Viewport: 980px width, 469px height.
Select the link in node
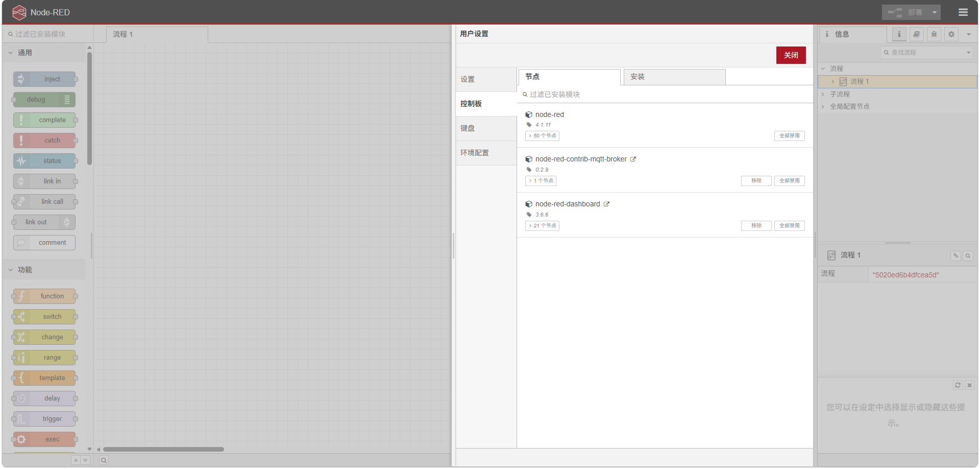point(44,181)
